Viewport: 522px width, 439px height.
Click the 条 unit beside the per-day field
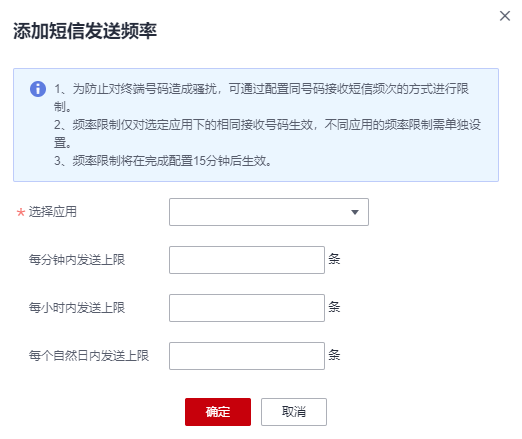pyautogui.click(x=334, y=355)
